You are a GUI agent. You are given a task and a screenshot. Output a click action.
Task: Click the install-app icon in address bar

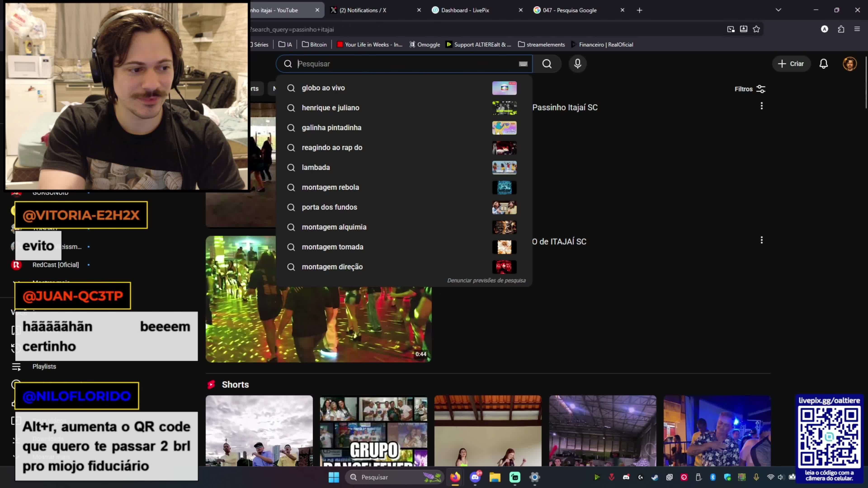(x=744, y=29)
